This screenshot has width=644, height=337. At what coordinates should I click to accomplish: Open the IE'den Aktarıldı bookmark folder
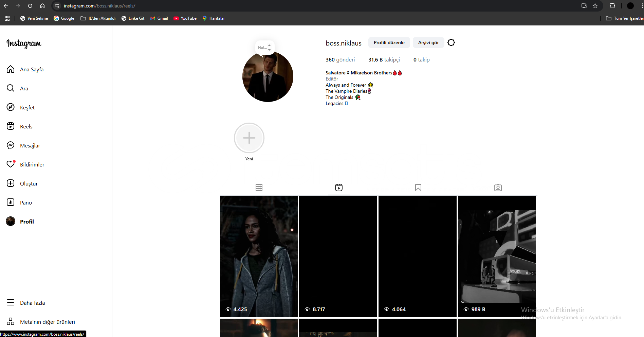(98, 18)
